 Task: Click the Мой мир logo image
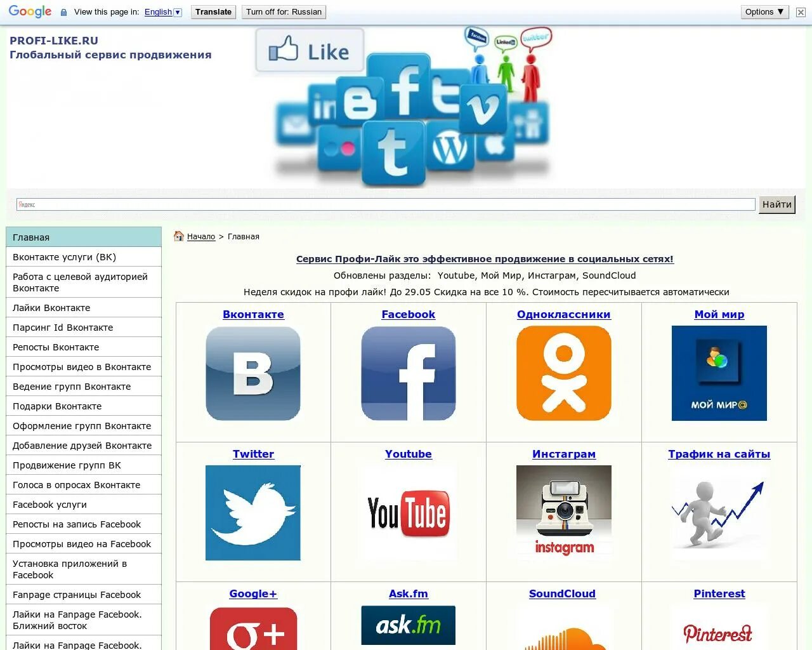coord(719,373)
